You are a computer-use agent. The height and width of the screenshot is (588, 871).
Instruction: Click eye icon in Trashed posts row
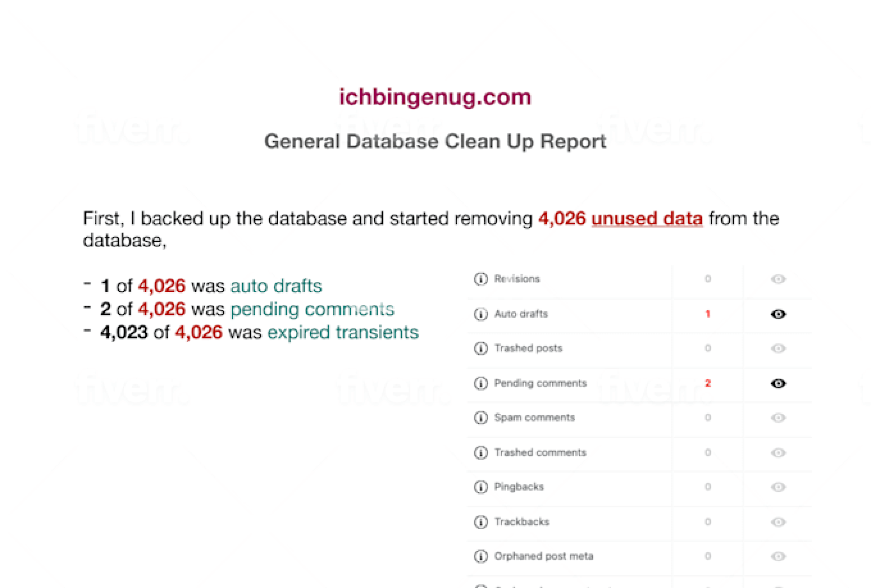point(778,348)
